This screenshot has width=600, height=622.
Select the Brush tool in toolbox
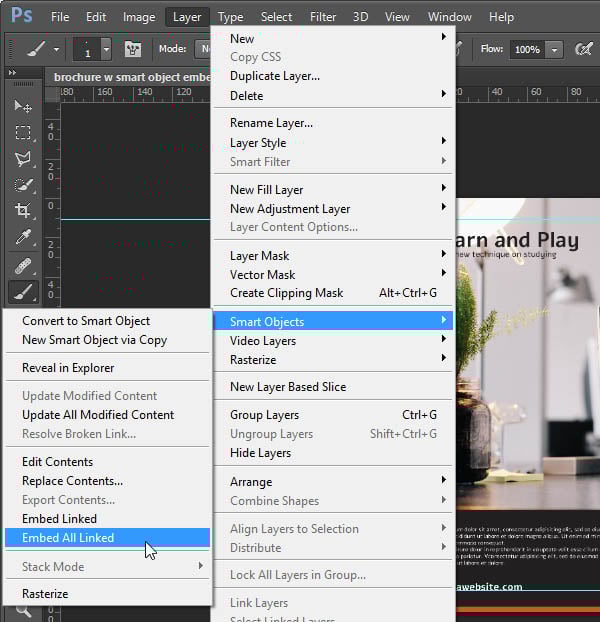click(x=23, y=292)
